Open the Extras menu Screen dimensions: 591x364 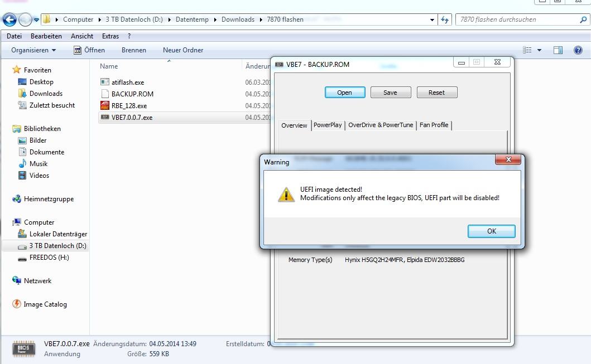click(110, 36)
